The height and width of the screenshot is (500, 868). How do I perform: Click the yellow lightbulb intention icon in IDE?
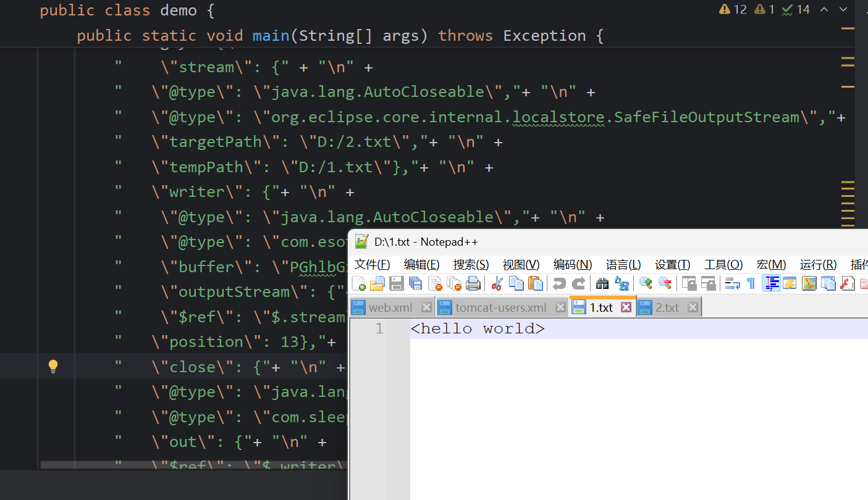(53, 366)
